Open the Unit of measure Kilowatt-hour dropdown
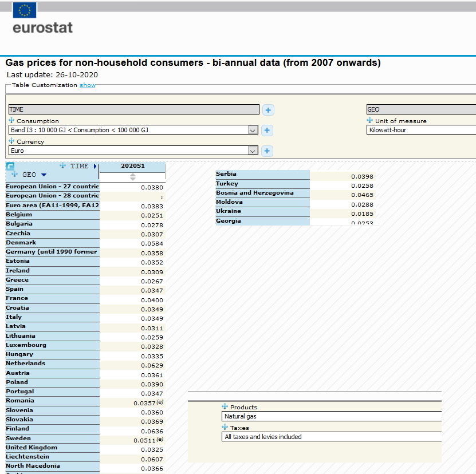 (x=422, y=130)
